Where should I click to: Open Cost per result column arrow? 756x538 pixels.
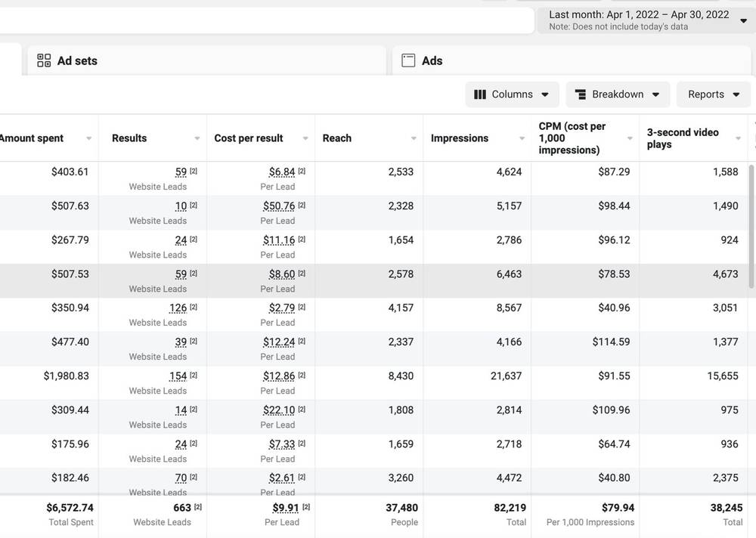click(305, 138)
